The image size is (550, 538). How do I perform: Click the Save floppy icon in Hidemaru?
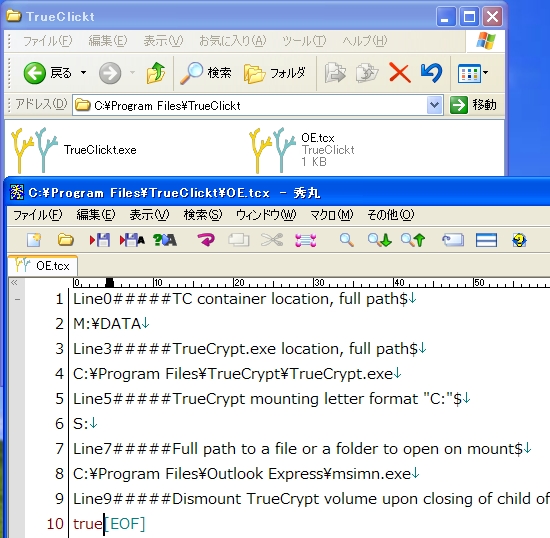(100, 240)
